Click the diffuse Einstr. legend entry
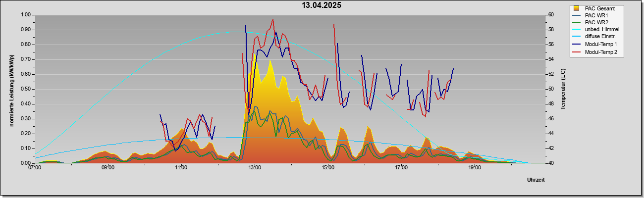This screenshot has height=198, width=644. (x=600, y=37)
